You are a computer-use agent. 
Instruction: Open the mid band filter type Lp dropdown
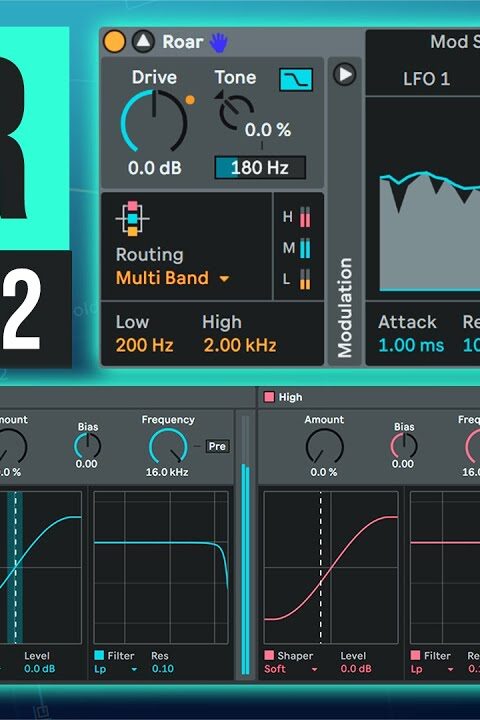tap(115, 669)
